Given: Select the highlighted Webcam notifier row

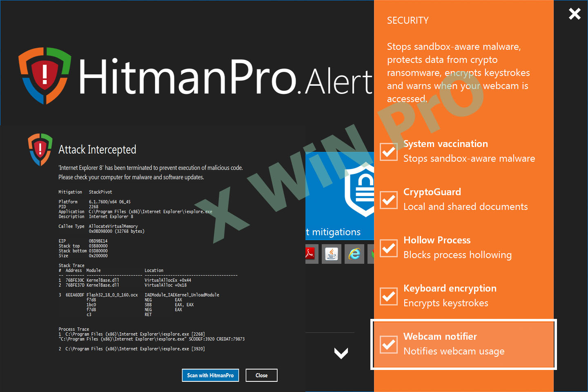Looking at the screenshot, I should tap(463, 344).
